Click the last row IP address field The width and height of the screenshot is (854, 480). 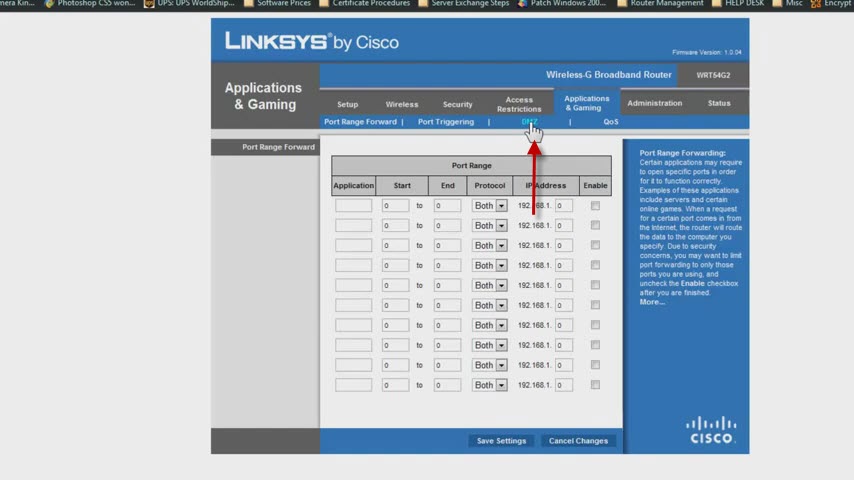(564, 385)
